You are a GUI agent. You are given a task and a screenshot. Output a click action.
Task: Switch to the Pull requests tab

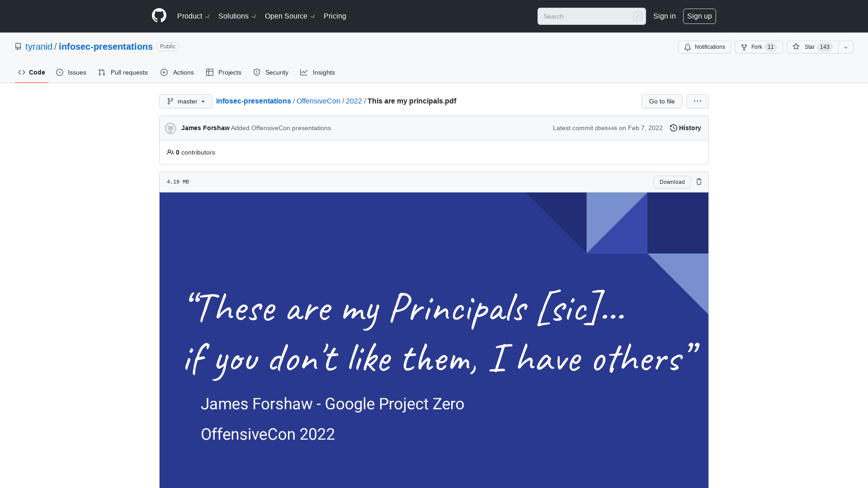123,72
